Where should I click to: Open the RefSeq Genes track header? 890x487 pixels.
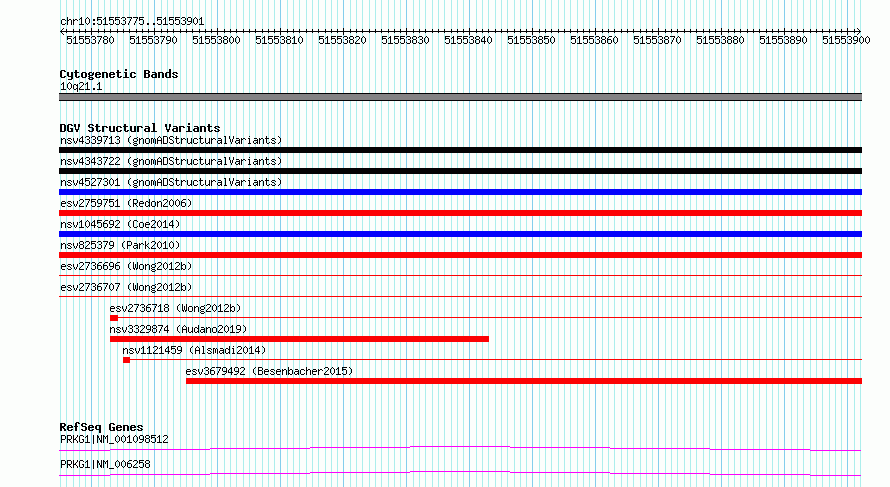pyautogui.click(x=101, y=427)
